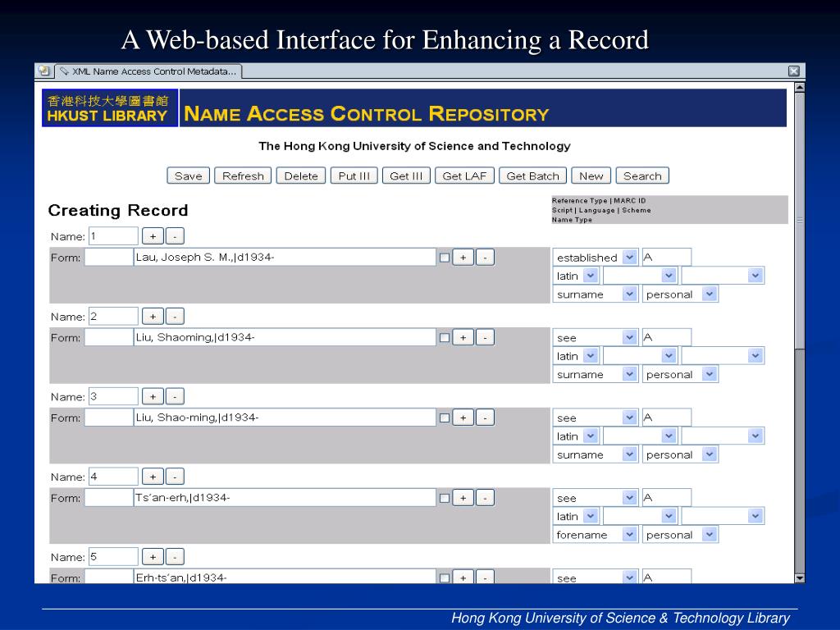This screenshot has width=840, height=630.
Task: Select the XML Name Access Control Metadata tab
Action: 149,71
